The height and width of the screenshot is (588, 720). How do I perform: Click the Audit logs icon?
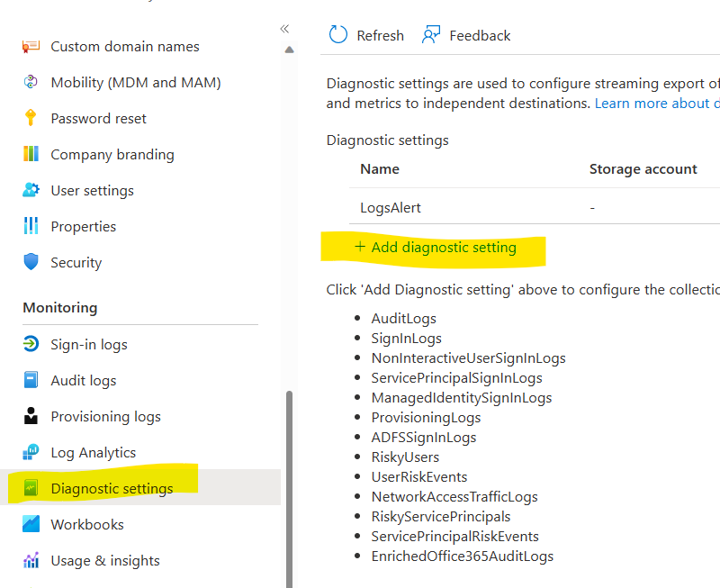click(31, 380)
